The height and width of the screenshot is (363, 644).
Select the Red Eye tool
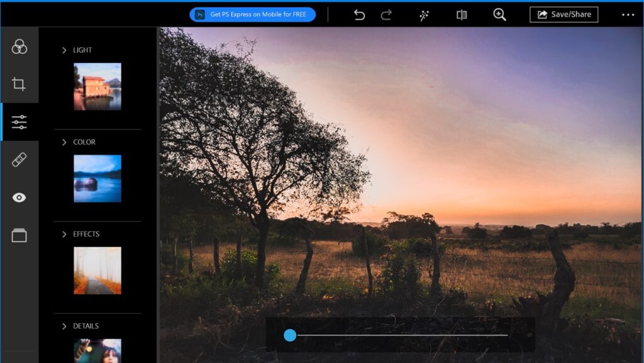coord(19,198)
